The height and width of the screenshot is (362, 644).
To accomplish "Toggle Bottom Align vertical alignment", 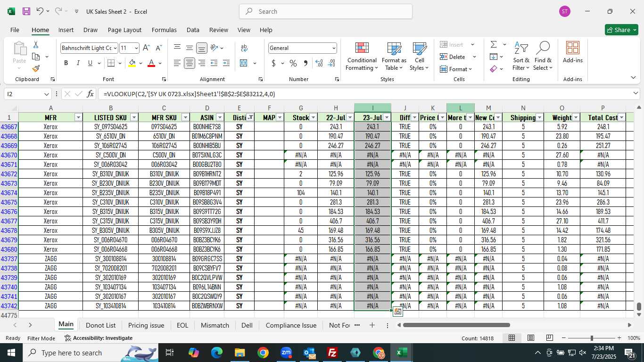I will [202, 48].
